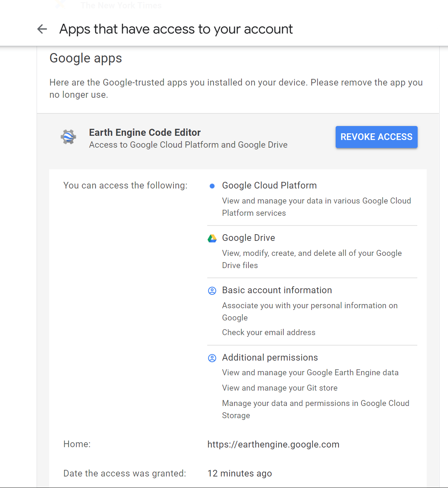Click the blue dot beside Google Cloud Platform

pos(212,186)
